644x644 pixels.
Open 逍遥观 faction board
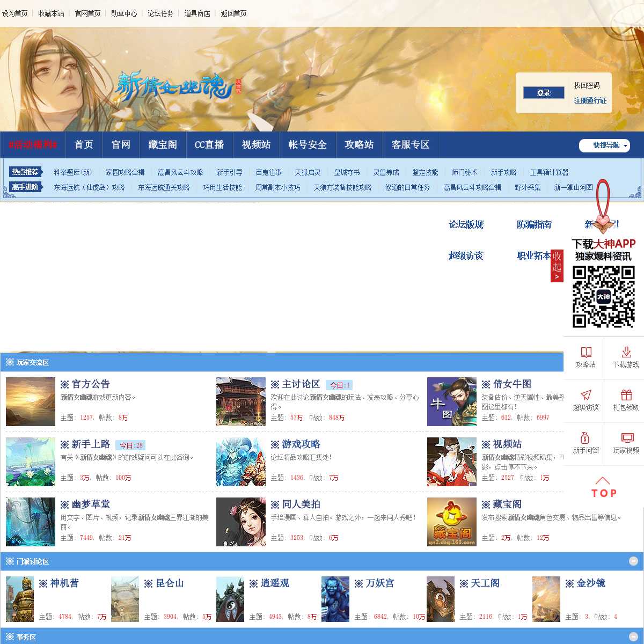tap(275, 583)
